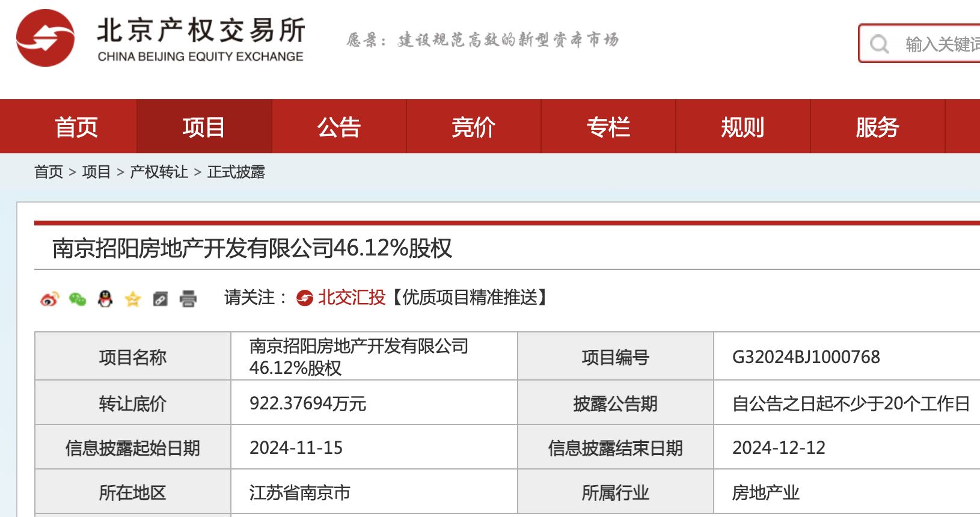980x517 pixels.
Task: Share the page via WeChat icon
Action: 78,298
